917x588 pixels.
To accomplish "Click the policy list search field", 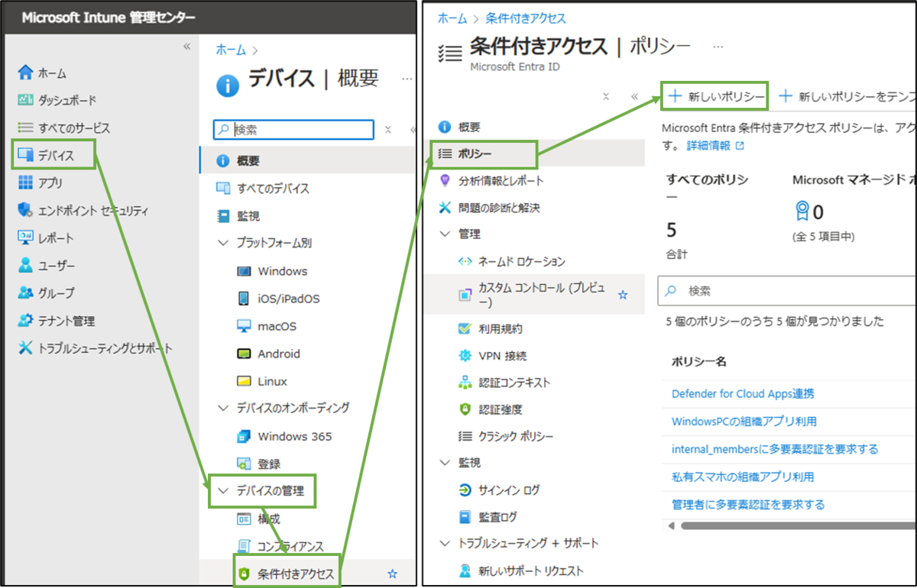I will tap(787, 291).
